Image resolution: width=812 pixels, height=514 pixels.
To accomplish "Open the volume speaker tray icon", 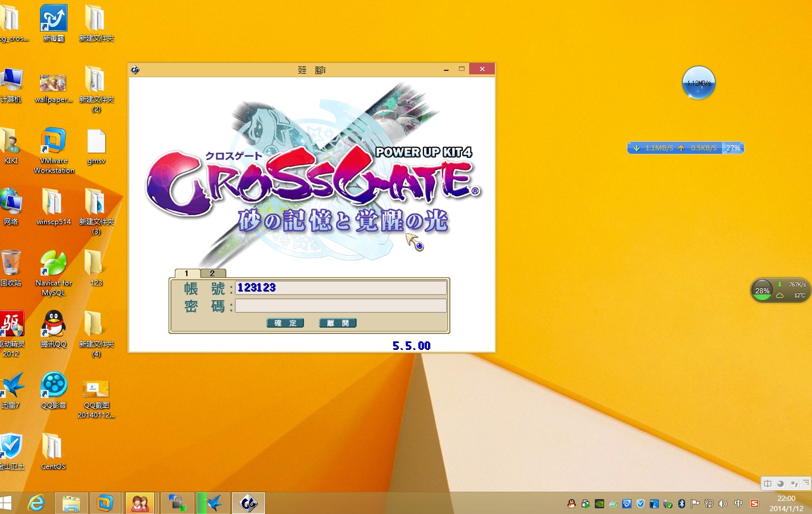I will (x=723, y=504).
